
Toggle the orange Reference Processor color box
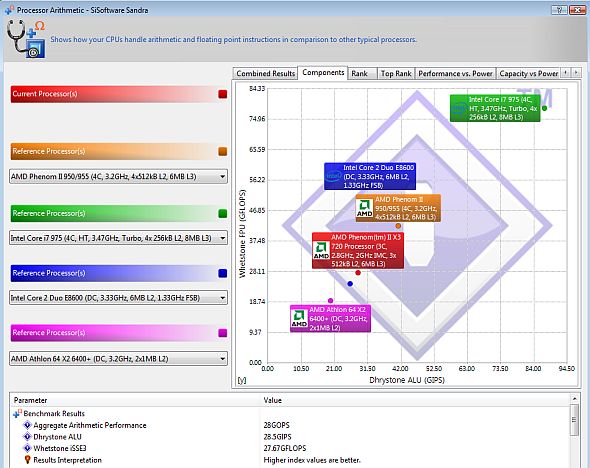(x=222, y=152)
